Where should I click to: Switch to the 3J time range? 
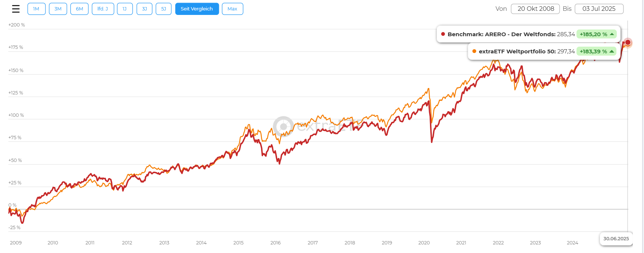click(144, 9)
